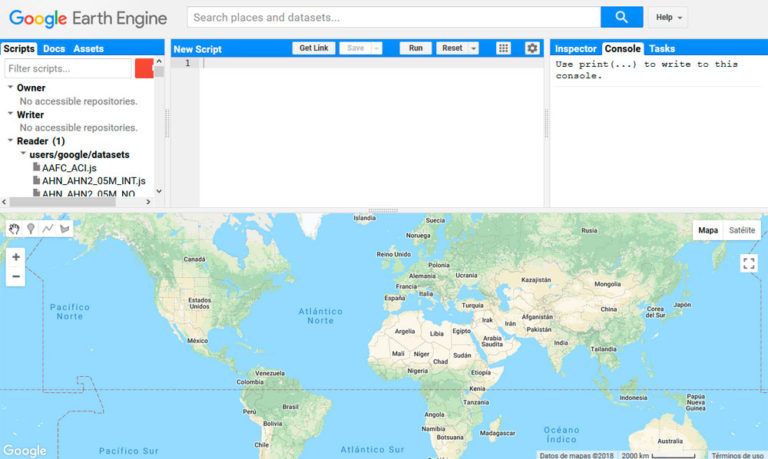
Task: Click the New Script title
Action: [197, 49]
